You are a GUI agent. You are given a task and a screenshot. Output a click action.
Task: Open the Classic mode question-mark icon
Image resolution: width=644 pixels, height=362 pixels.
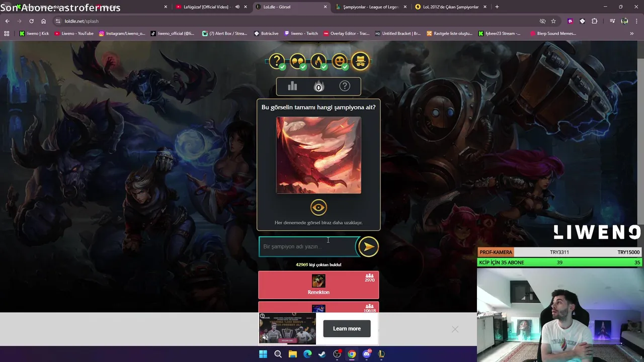click(277, 61)
